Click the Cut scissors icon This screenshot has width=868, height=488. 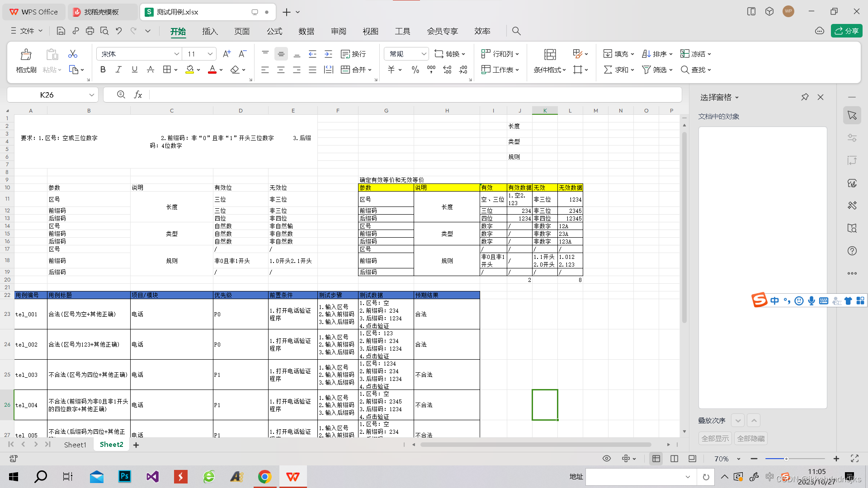pos(72,54)
